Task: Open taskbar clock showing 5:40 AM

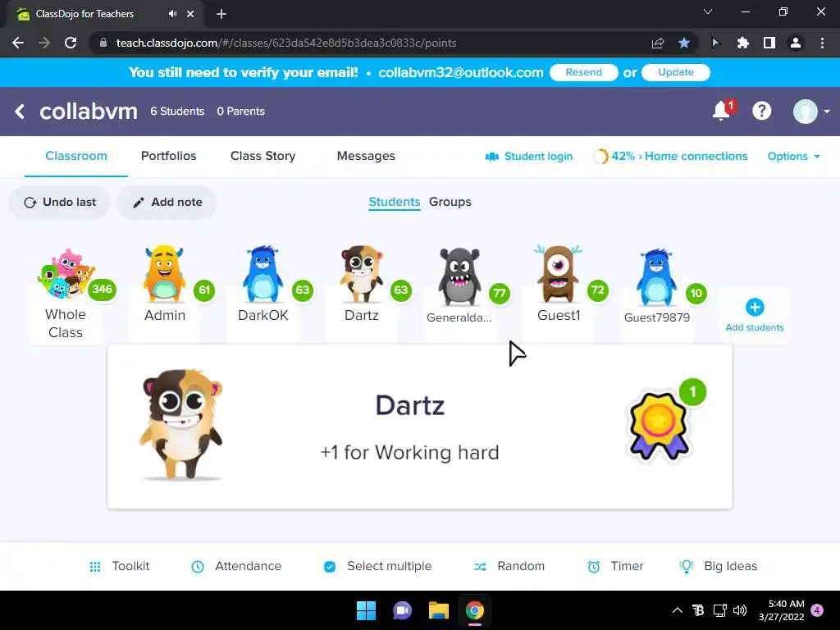Action: [782, 610]
